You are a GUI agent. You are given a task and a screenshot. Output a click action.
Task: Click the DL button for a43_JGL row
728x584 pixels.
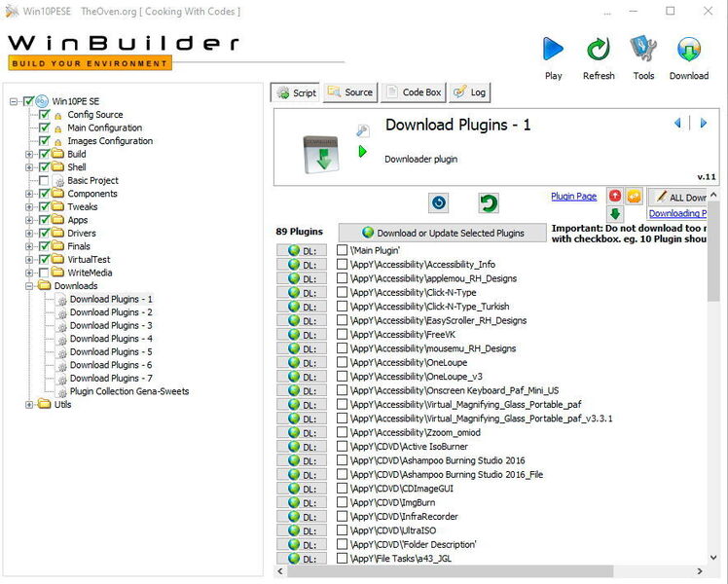[x=302, y=559]
